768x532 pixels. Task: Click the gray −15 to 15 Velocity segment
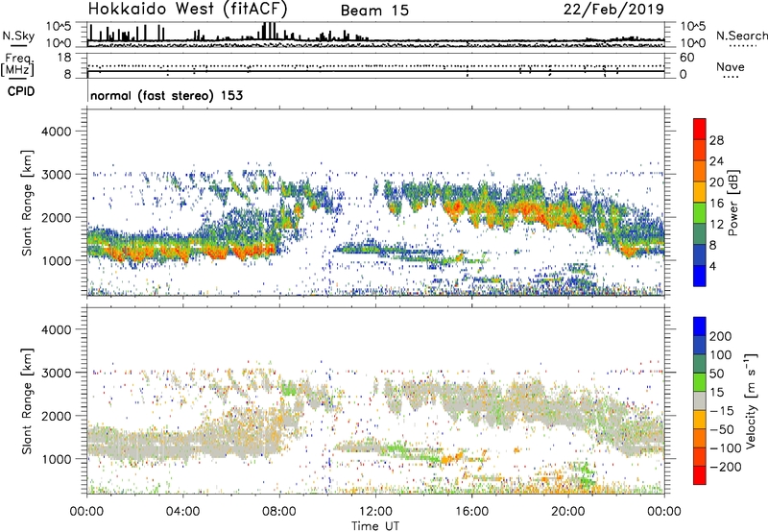pyautogui.click(x=700, y=400)
